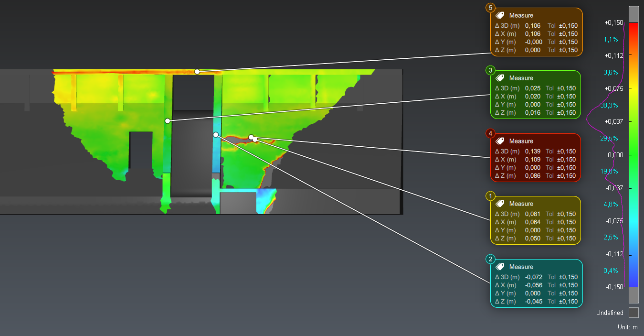Click the Undefined color swatch box
This screenshot has height=336, width=644.
point(633,313)
